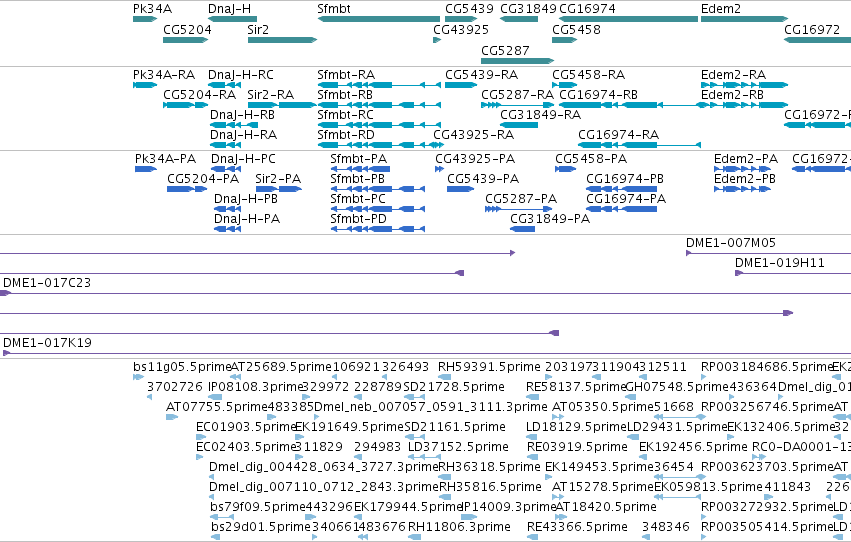Click the Sfmbt-PC protein label
This screenshot has height=542, width=851.
pos(358,199)
